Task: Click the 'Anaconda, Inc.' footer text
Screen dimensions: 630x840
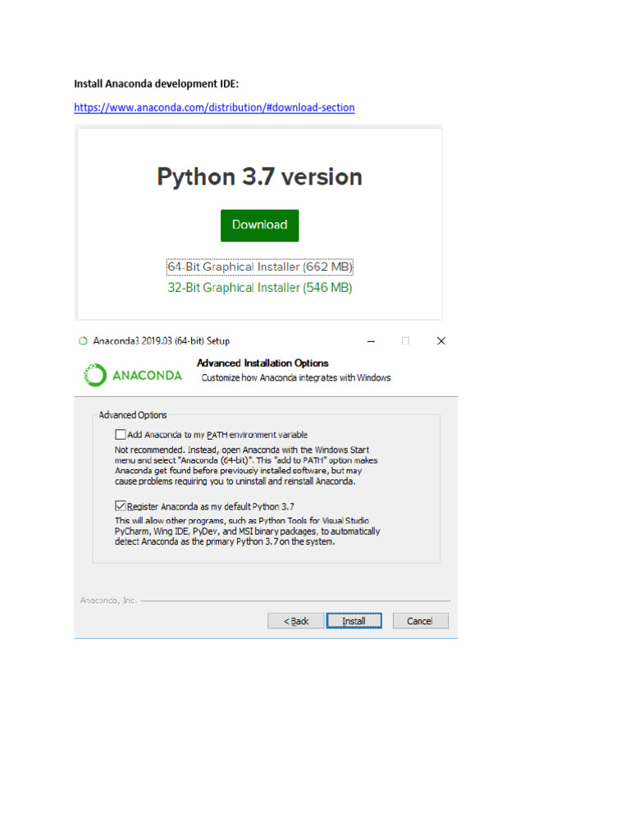Action: (109, 600)
